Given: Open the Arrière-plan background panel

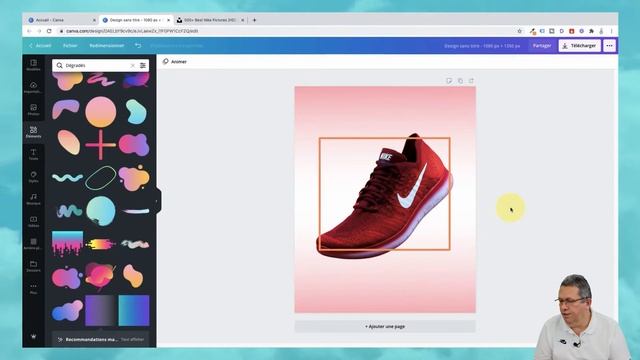Looking at the screenshot, I should pyautogui.click(x=33, y=244).
